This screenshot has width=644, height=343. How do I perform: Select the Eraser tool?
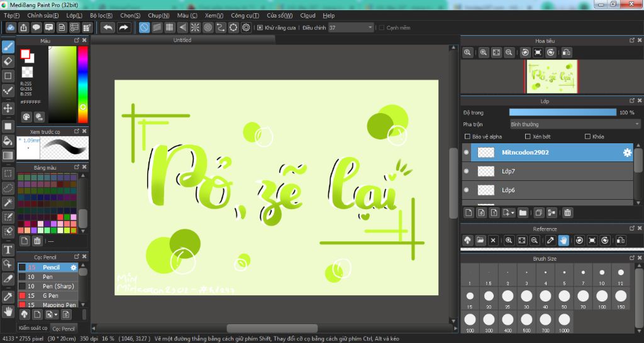[x=8, y=62]
